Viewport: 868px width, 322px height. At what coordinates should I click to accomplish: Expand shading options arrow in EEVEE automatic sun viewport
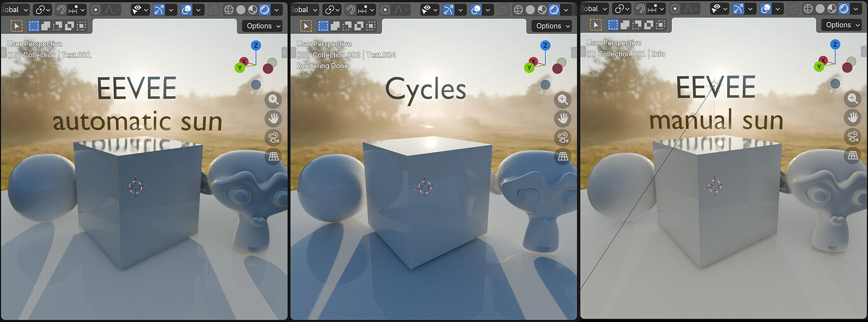coord(277,9)
